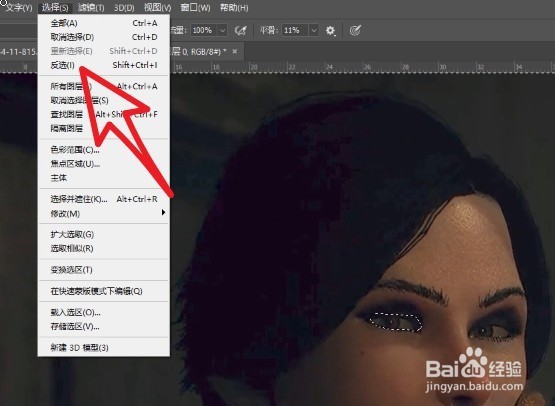Open the 3D(D) menu

(124, 7)
